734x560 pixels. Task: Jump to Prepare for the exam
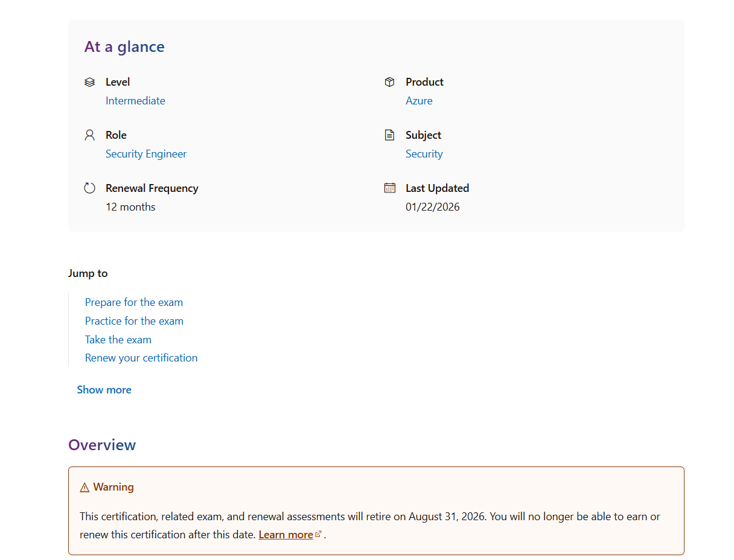tap(134, 302)
